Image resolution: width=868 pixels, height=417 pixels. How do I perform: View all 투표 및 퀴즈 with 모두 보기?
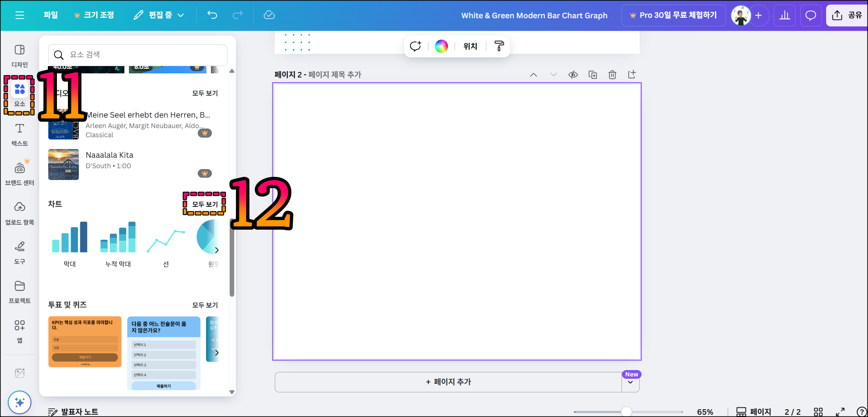[205, 305]
